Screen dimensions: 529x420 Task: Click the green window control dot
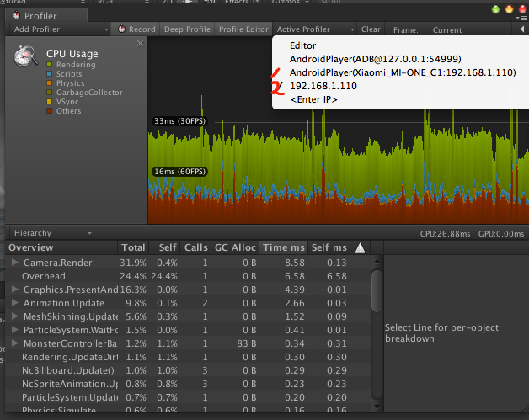(x=495, y=9)
